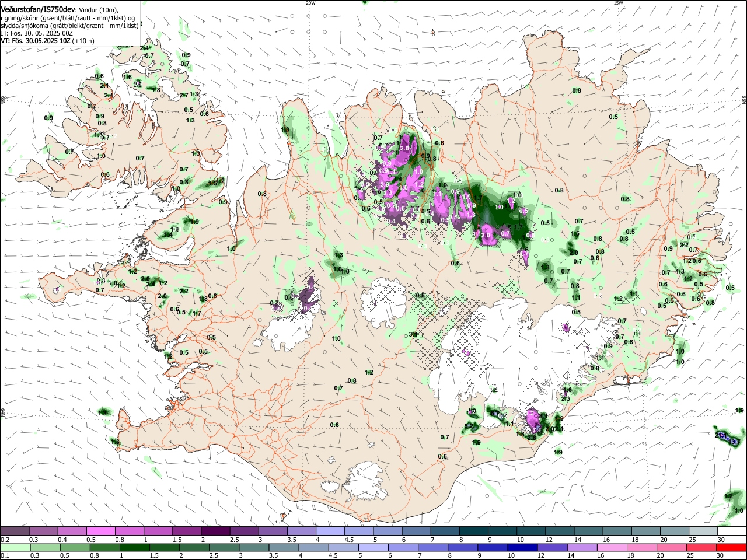The width and height of the screenshot is (747, 560).
Task: Click the 'rigning/skúrir' legend description line
Action: (x=68, y=17)
